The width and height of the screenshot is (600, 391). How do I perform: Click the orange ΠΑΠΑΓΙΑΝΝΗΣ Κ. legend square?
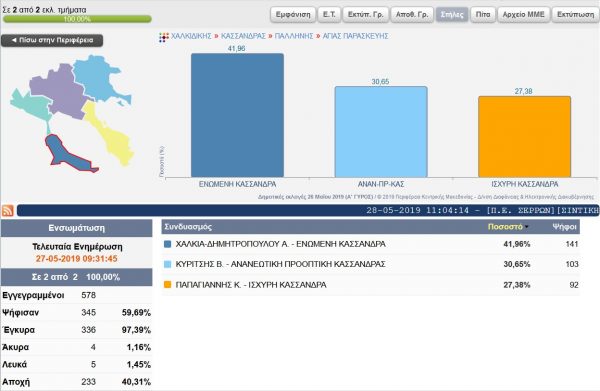pos(167,285)
